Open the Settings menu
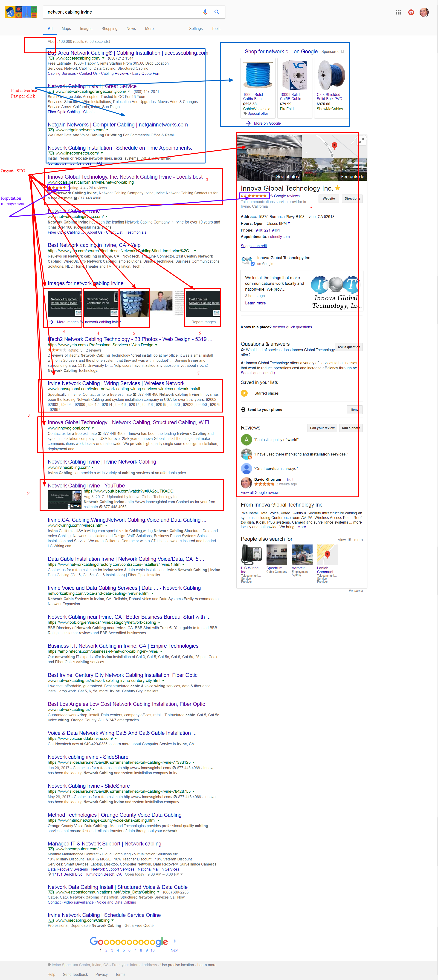The width and height of the screenshot is (438, 980). [x=196, y=29]
